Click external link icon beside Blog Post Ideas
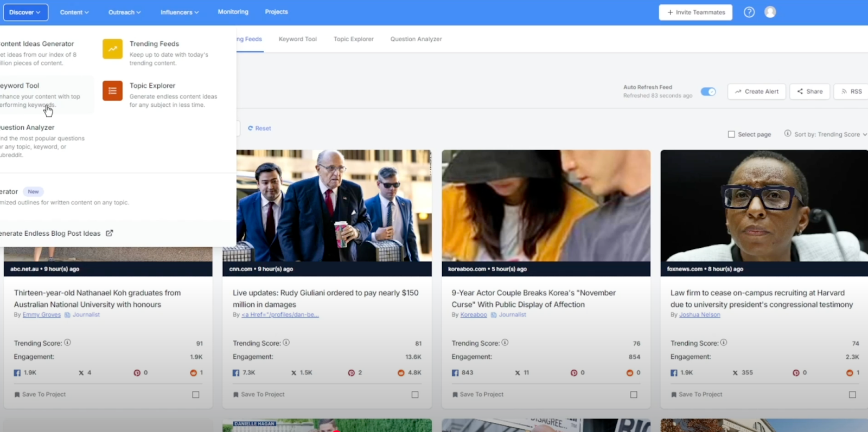The width and height of the screenshot is (868, 432). click(110, 233)
